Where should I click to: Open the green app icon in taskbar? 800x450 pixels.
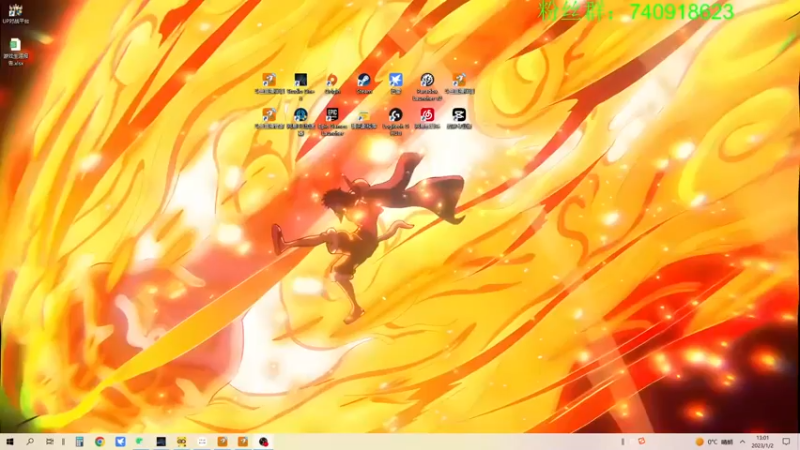[139, 442]
